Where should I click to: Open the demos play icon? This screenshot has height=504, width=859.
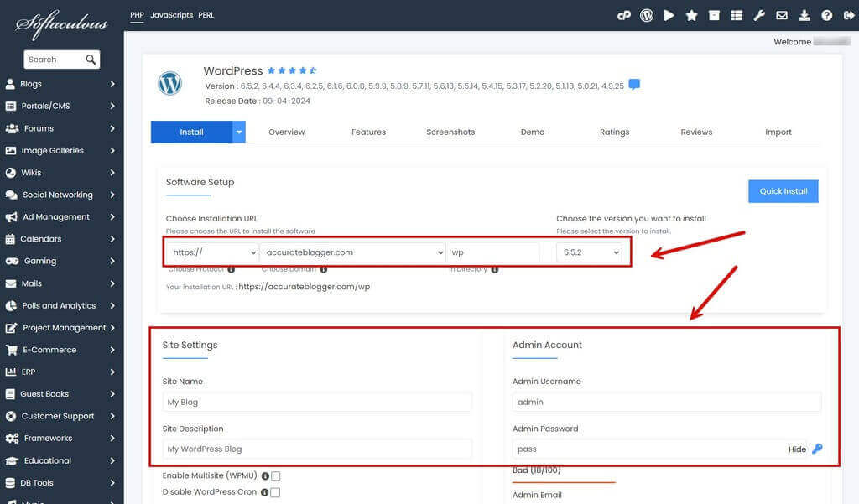(669, 15)
